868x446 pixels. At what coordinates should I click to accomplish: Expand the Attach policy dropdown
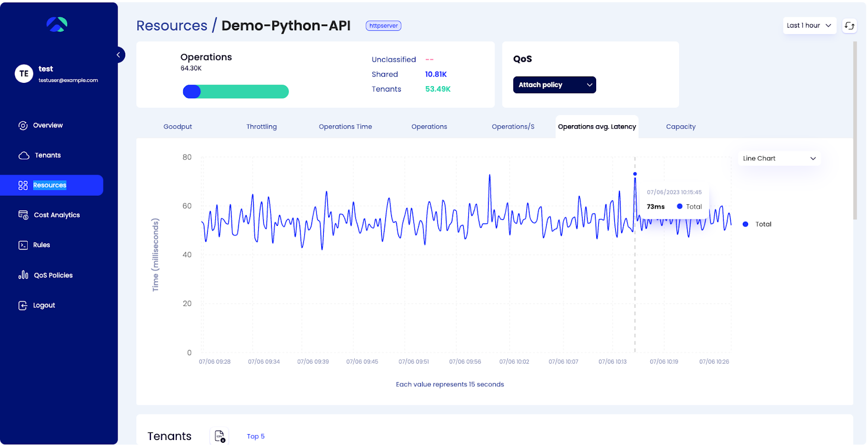(554, 85)
